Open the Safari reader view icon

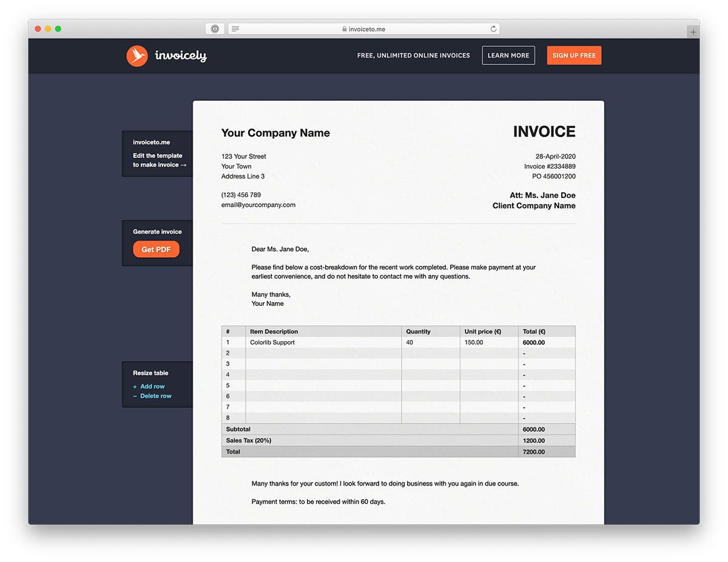click(x=235, y=29)
